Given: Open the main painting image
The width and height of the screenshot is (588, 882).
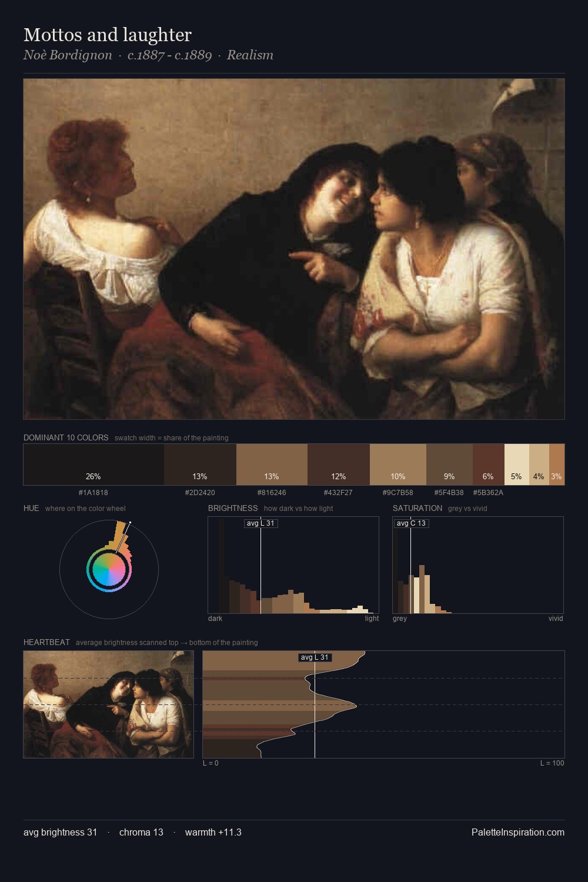Looking at the screenshot, I should 294,249.
